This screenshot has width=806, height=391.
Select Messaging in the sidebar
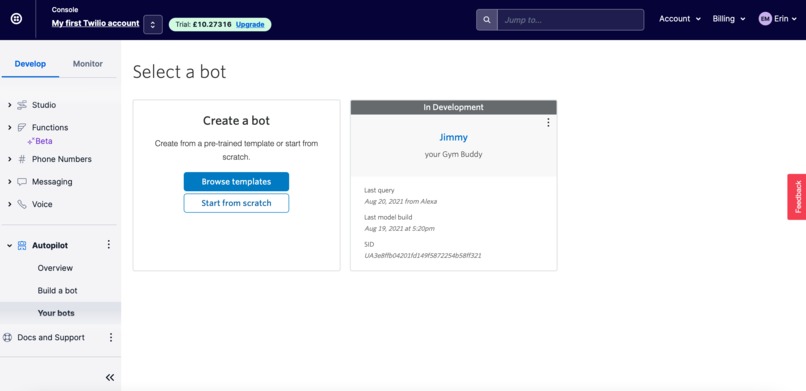click(52, 182)
